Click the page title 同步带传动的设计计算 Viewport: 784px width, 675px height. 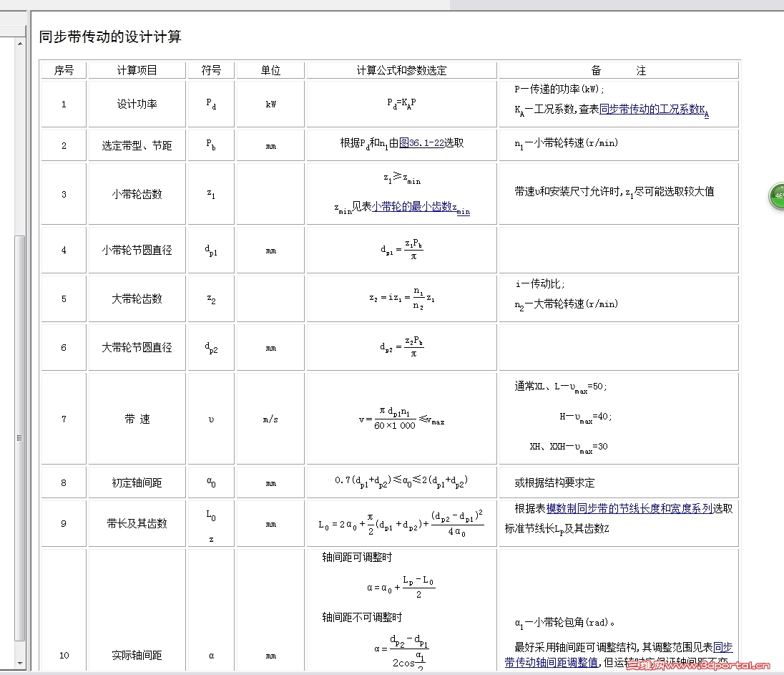pos(109,37)
